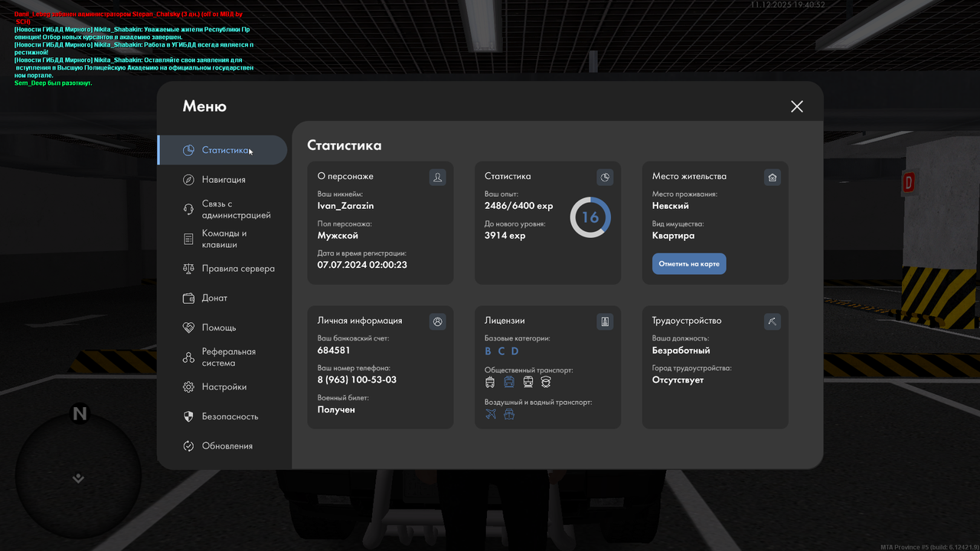Click the conductor cap license icon

pyautogui.click(x=546, y=382)
